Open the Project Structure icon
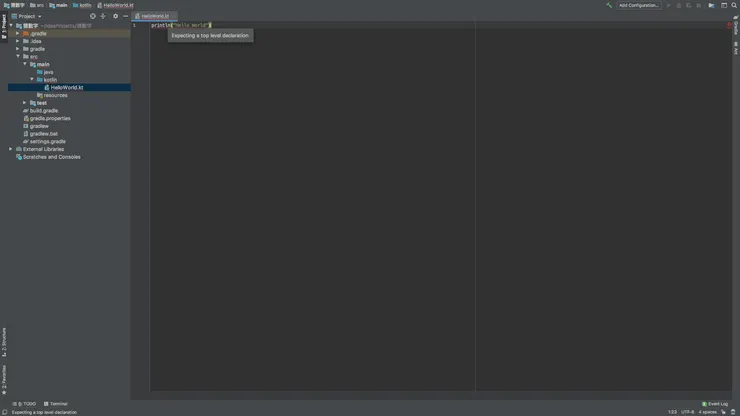Image resolution: width=740 pixels, height=416 pixels. pos(711,5)
